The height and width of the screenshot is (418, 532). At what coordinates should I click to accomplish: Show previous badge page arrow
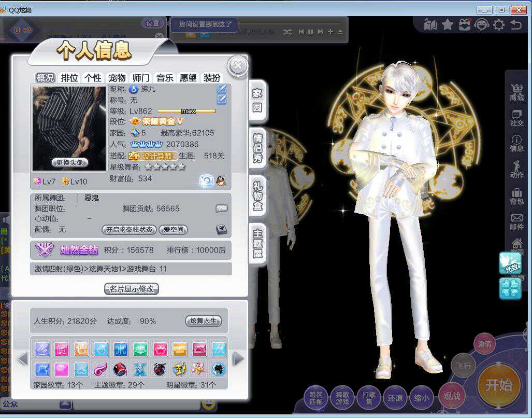tap(23, 358)
